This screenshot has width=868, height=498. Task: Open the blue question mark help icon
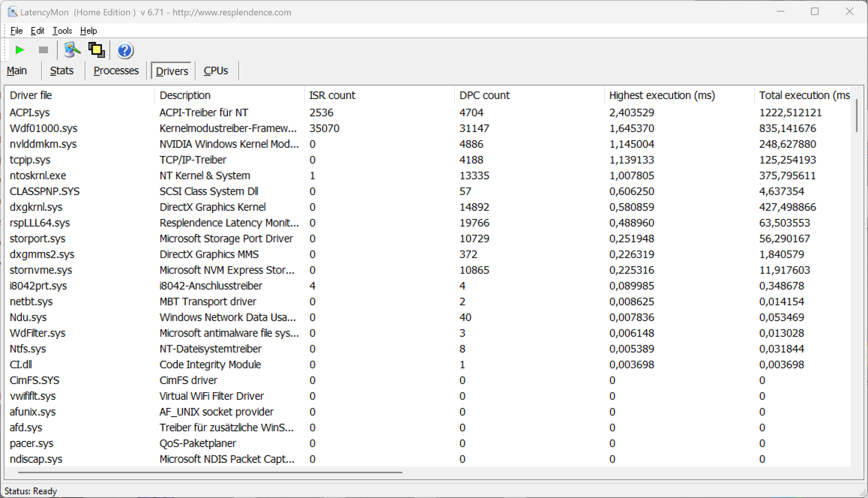point(125,50)
